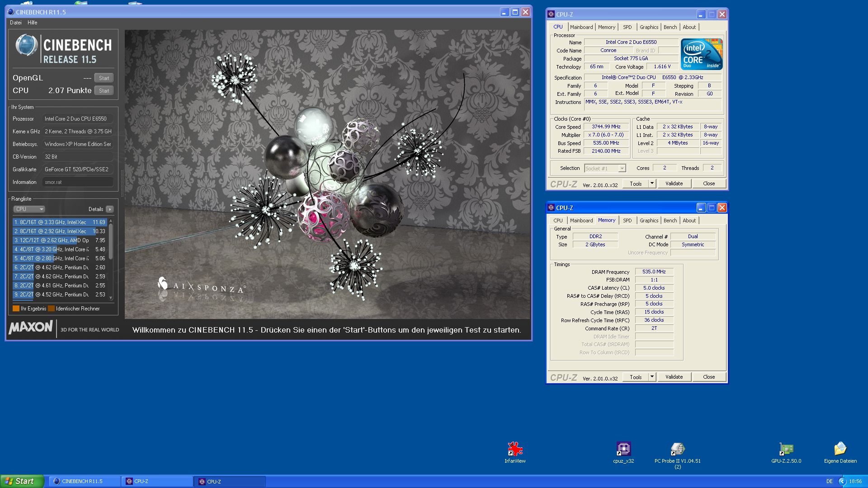The width and height of the screenshot is (868, 488).
Task: Select Graphics tab in upper CPU-Z
Action: [x=649, y=27]
